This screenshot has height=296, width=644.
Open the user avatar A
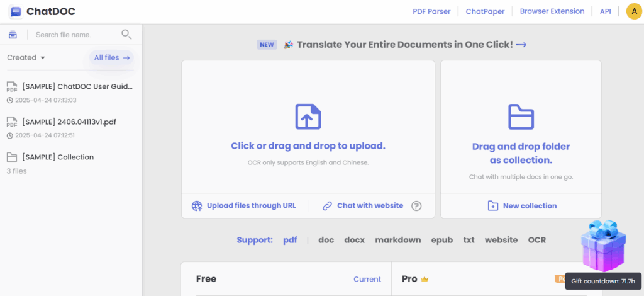click(634, 11)
